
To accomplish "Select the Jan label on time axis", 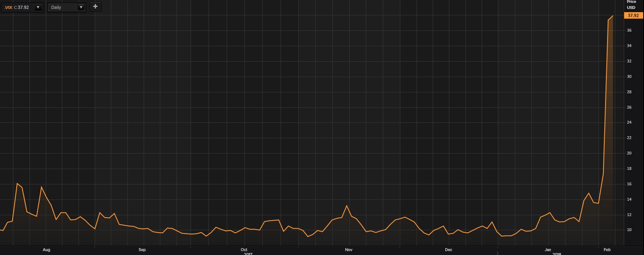I will (548, 250).
